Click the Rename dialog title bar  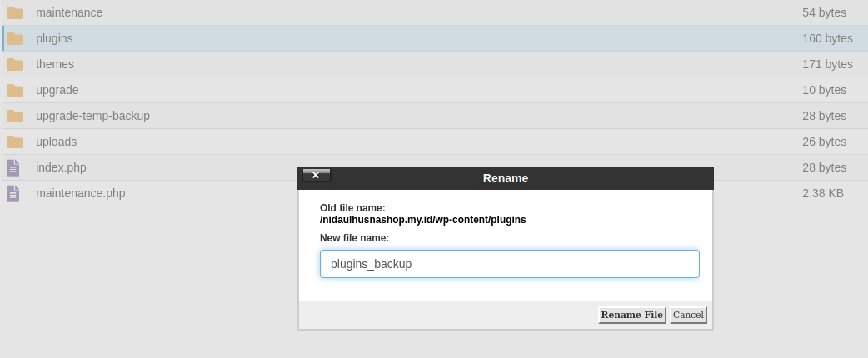click(x=505, y=178)
